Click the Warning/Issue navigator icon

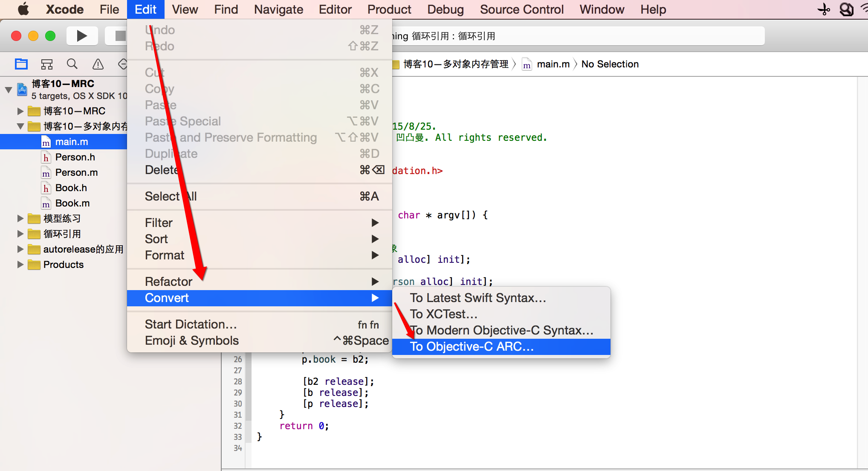click(95, 64)
